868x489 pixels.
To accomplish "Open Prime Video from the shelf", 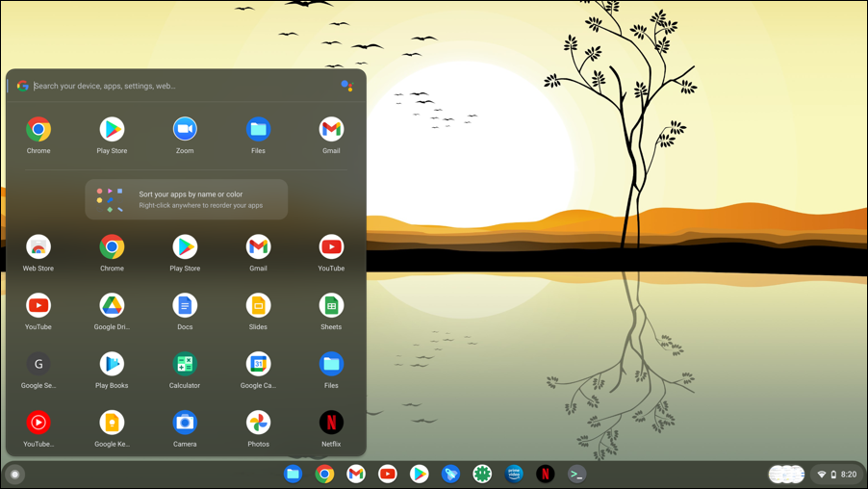I will [x=514, y=474].
